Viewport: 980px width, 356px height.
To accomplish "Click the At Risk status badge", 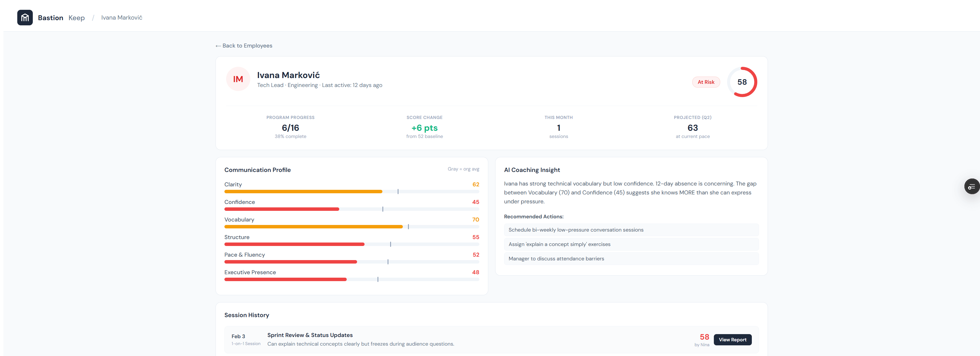I will coord(706,82).
